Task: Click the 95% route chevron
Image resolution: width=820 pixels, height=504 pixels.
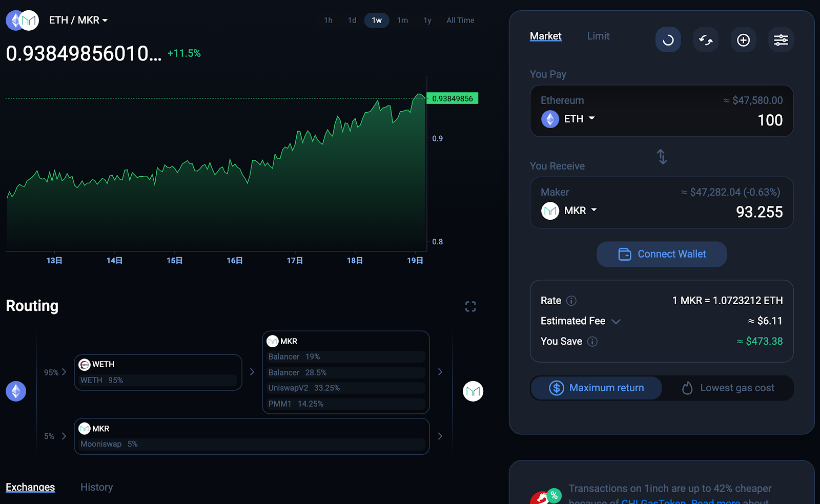Action: tap(64, 372)
